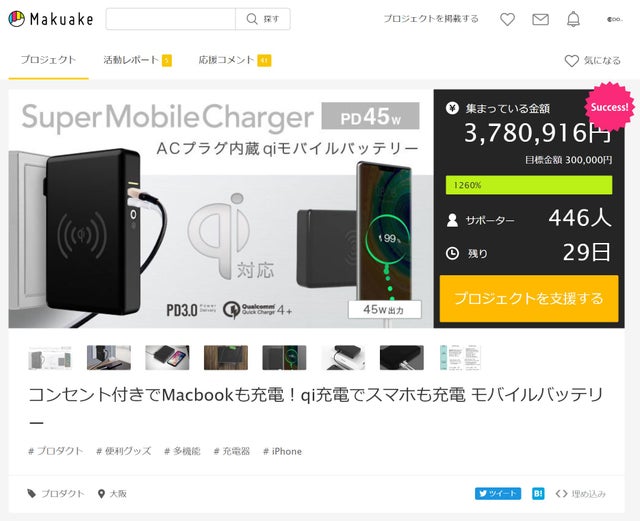Switch to the 活動レポート tab

pyautogui.click(x=137, y=60)
